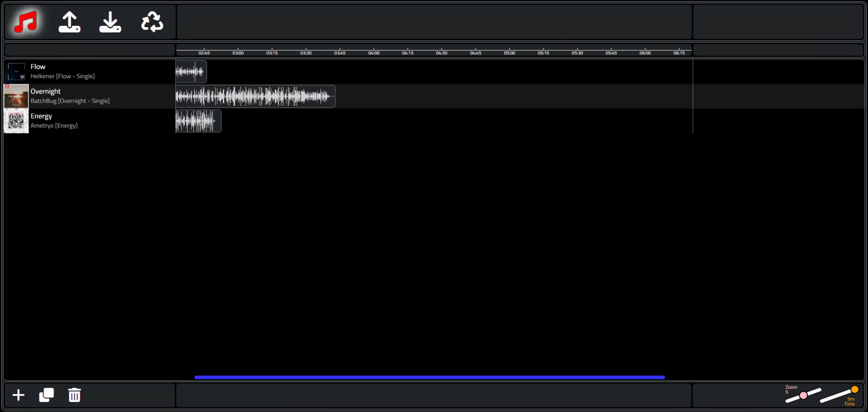Click the Energy waveform clip
This screenshot has width=868, height=412.
click(x=198, y=121)
